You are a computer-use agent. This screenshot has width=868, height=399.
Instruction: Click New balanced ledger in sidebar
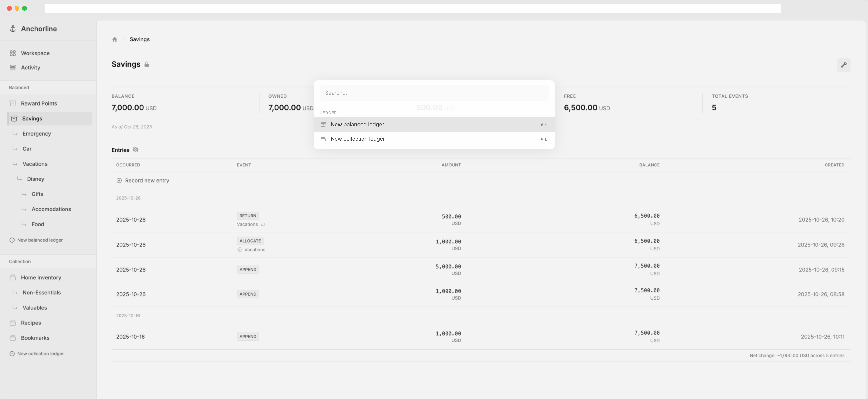coord(40,240)
